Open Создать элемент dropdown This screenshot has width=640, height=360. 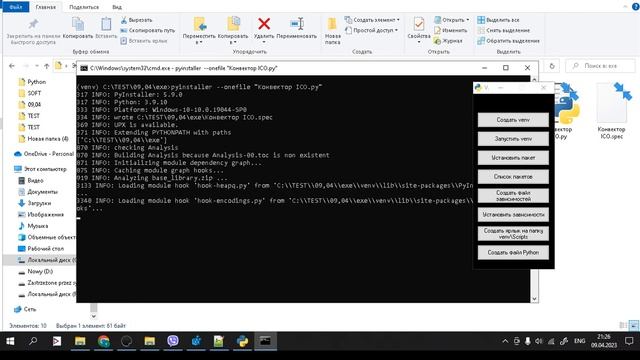click(x=372, y=20)
